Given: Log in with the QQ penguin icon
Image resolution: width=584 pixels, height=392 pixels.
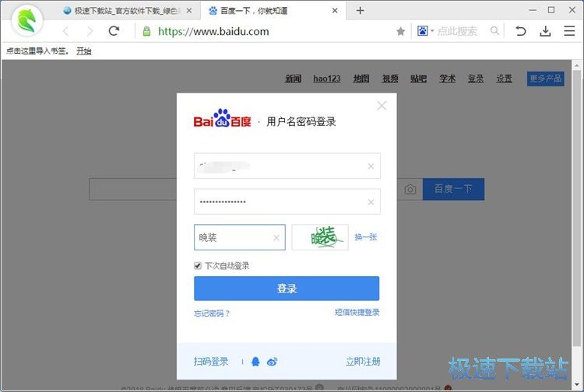Looking at the screenshot, I should coord(255,362).
